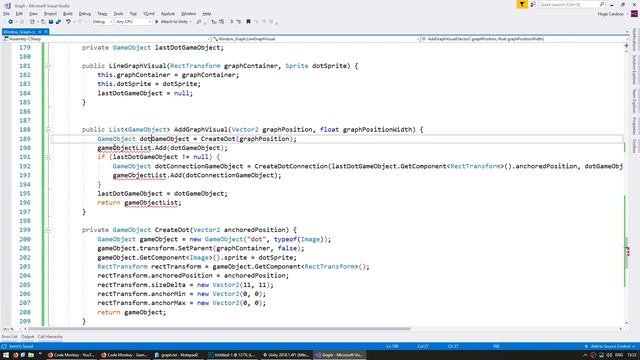Click the Attach to Unity play button
The height and width of the screenshot is (360, 640).
pyautogui.click(x=173, y=22)
